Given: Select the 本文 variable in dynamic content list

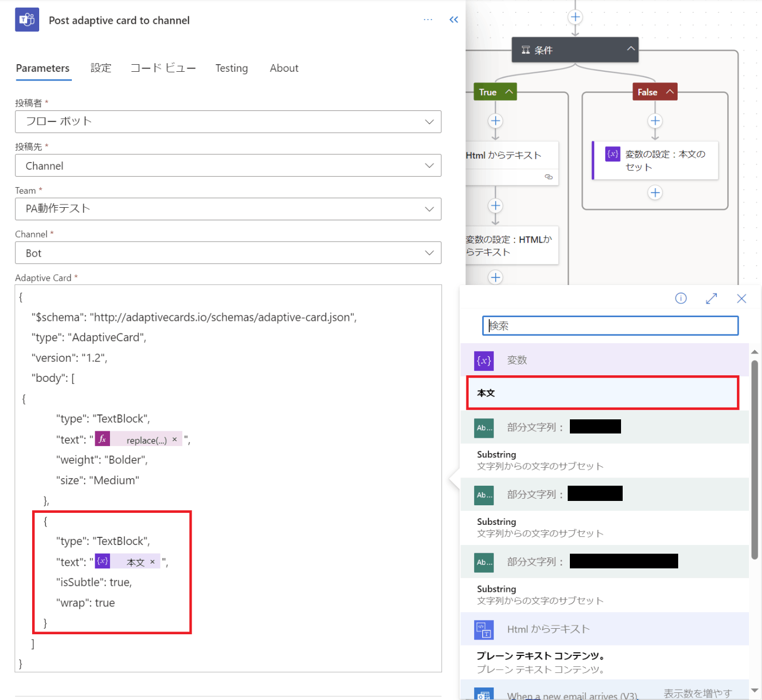Looking at the screenshot, I should pos(603,393).
